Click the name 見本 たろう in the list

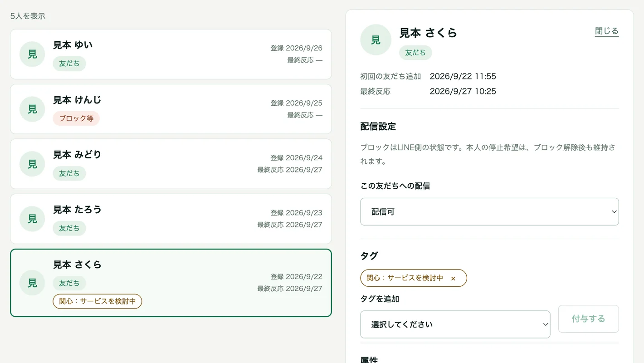(x=77, y=209)
